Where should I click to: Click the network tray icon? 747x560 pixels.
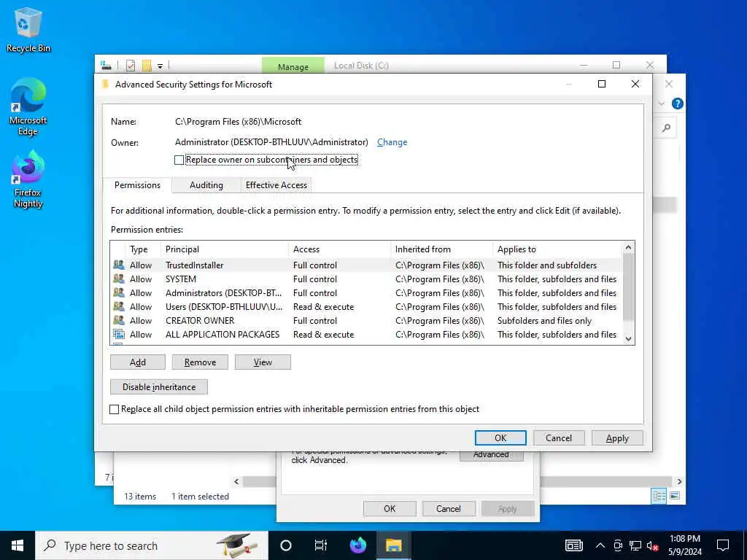point(635,545)
